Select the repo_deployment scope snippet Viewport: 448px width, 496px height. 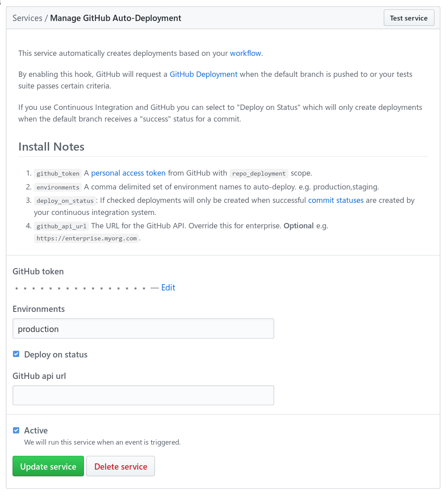click(x=259, y=173)
